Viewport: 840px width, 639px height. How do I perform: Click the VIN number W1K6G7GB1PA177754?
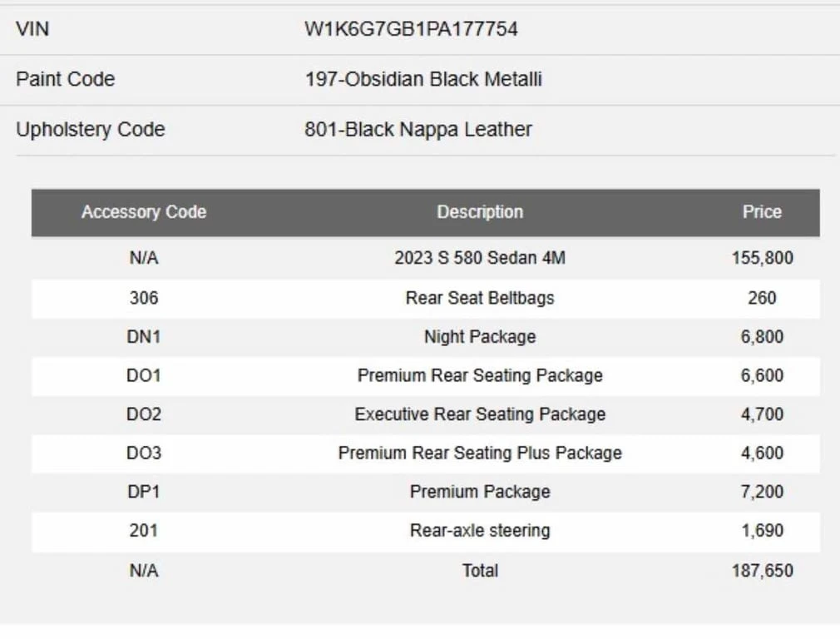tap(411, 29)
